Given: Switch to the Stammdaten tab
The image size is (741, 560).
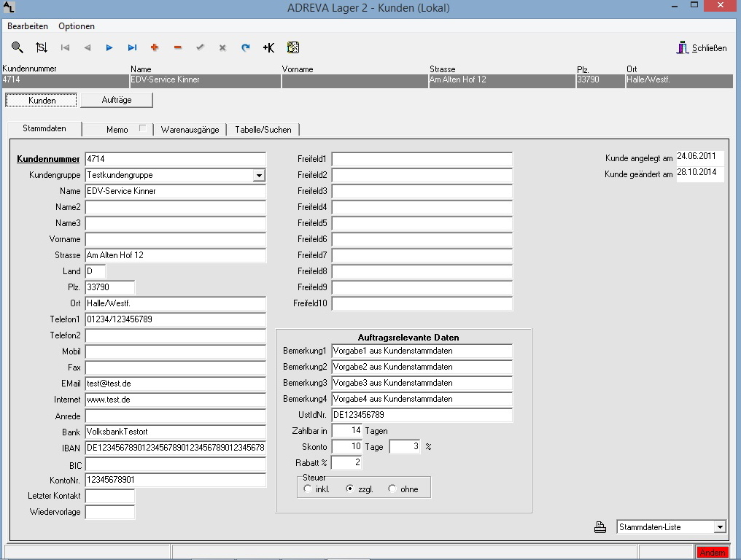Looking at the screenshot, I should click(x=44, y=128).
